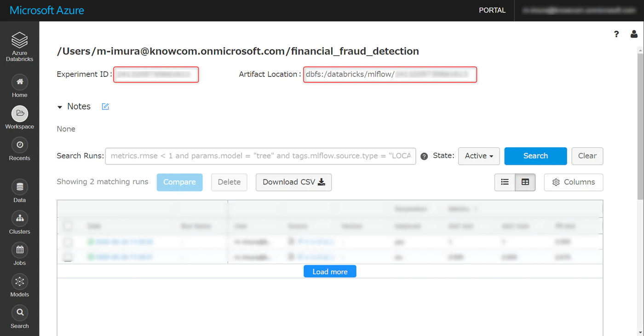Click the PORTAL menu item
Screen dimensions: 644x336
492,10
